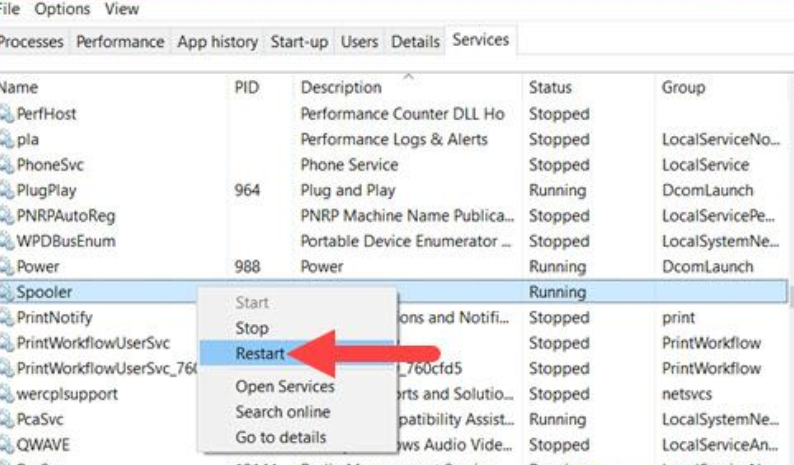
Task: Click the Spooler service gear icon
Action: click(x=7, y=292)
